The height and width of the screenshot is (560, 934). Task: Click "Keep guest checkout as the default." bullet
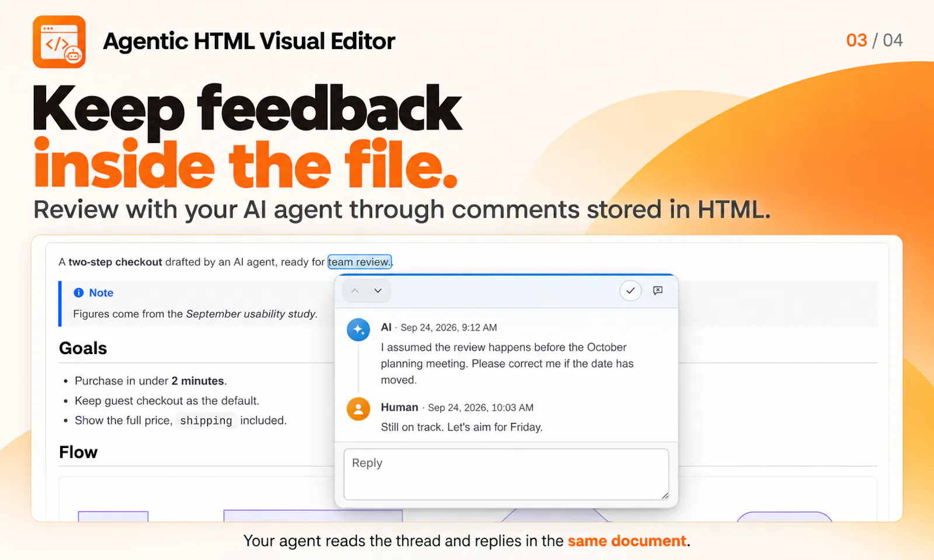[x=167, y=401]
